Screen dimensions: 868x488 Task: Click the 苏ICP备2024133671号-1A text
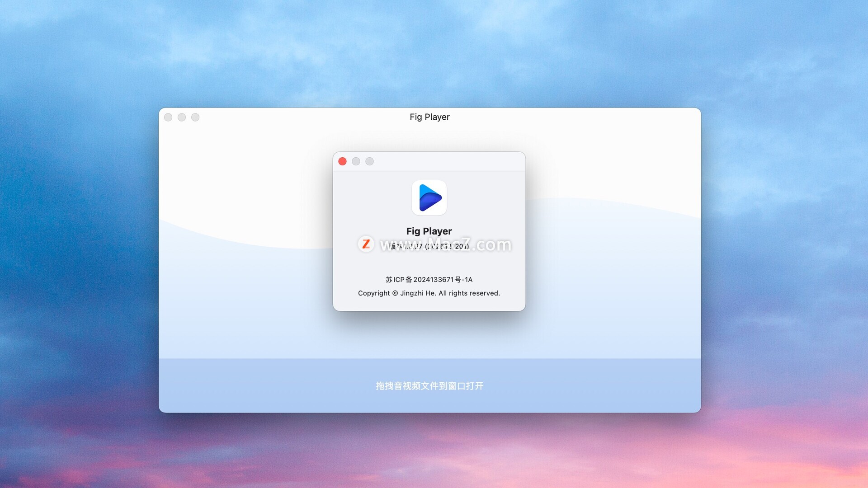429,280
